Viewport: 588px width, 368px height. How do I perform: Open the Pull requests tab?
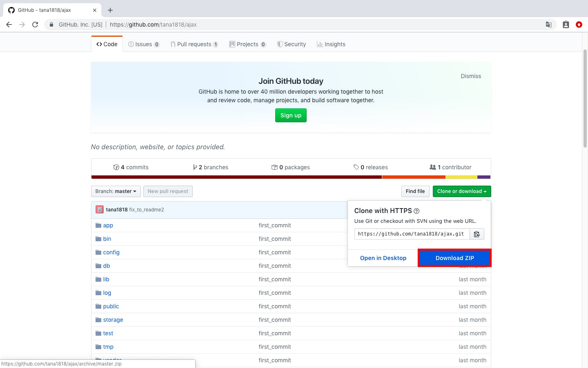pos(194,44)
